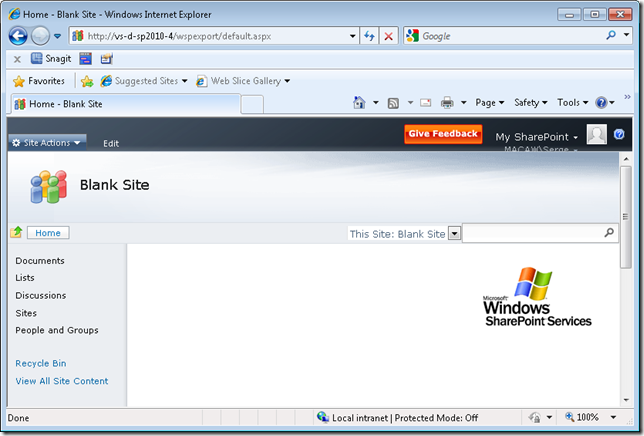Open the search provider dropdown arrow
The width and height of the screenshot is (644, 436).
[626, 35]
